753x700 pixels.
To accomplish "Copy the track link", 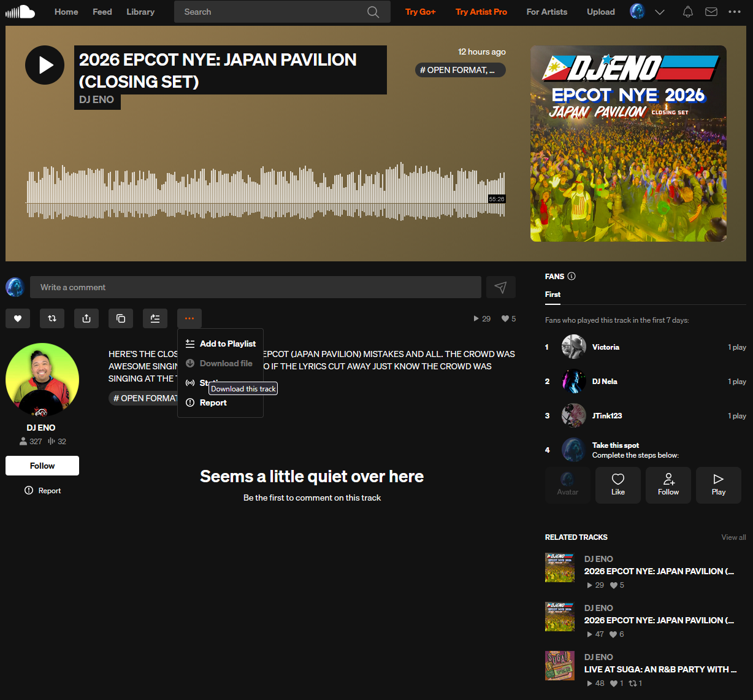I will pyautogui.click(x=121, y=318).
